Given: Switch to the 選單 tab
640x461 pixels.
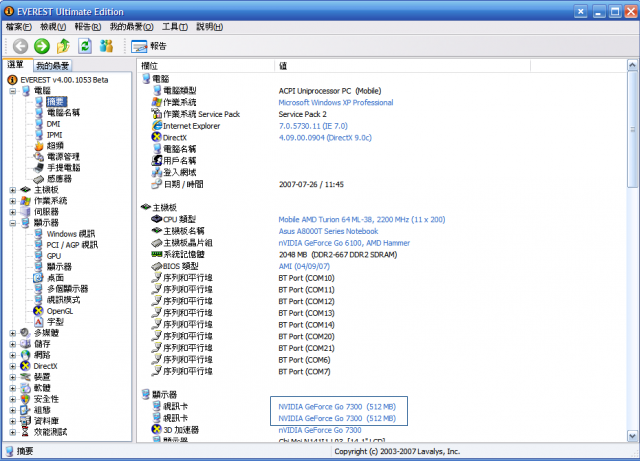Looking at the screenshot, I should pyautogui.click(x=16, y=65).
